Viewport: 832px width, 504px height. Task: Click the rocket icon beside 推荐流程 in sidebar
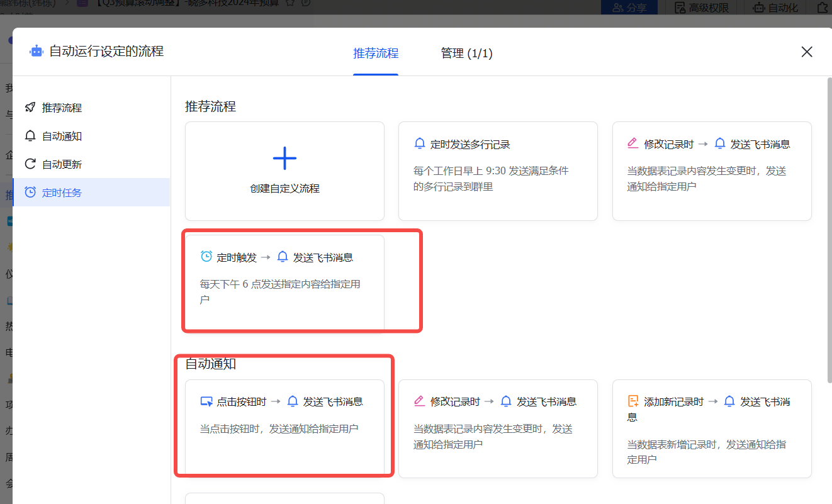pos(30,108)
